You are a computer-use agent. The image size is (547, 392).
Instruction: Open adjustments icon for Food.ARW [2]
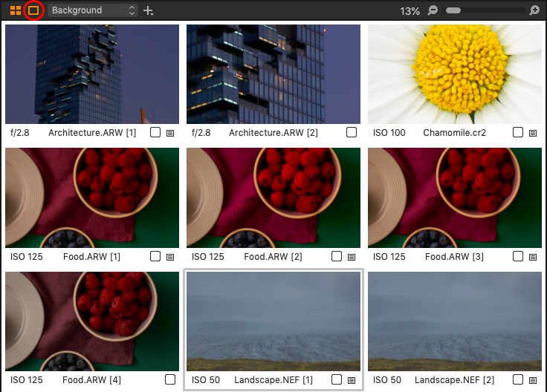(x=352, y=257)
